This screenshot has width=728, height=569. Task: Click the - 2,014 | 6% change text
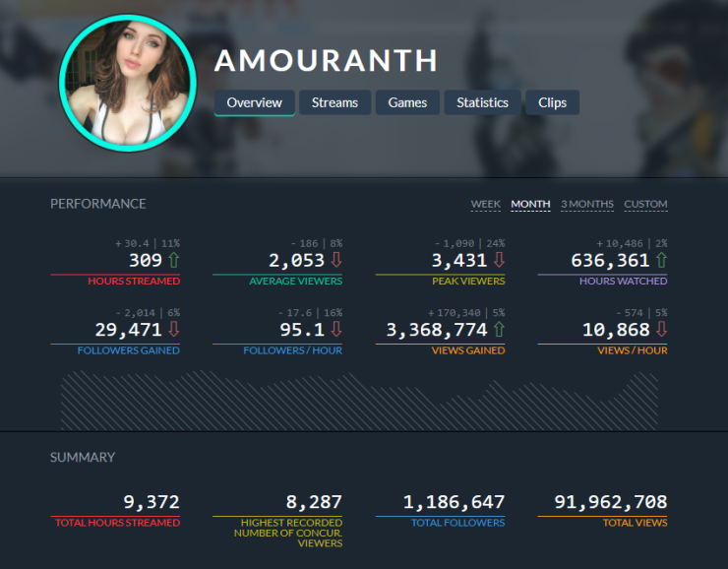click(148, 313)
